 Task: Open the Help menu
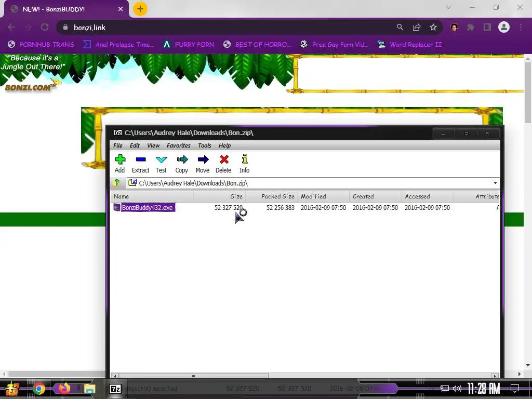click(x=224, y=145)
